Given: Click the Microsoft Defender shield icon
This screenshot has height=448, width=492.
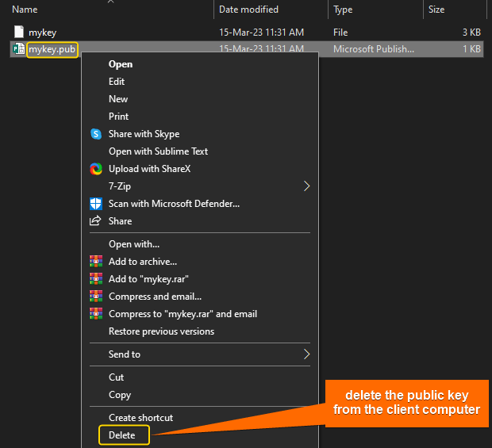Looking at the screenshot, I should [96, 204].
